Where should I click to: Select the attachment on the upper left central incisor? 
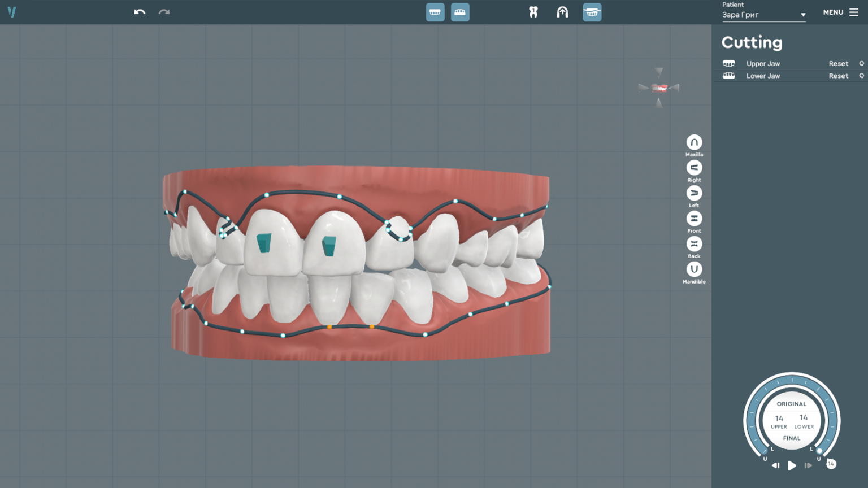coord(329,246)
